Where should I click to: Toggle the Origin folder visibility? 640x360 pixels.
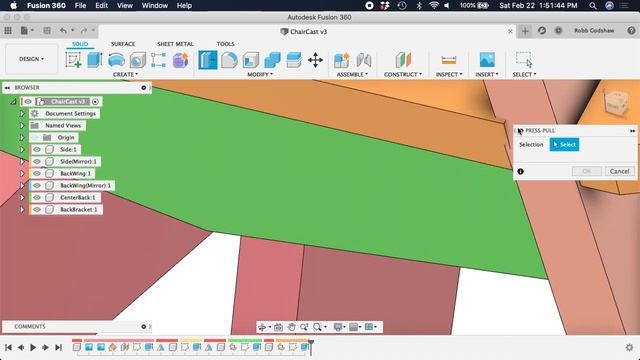(x=35, y=138)
